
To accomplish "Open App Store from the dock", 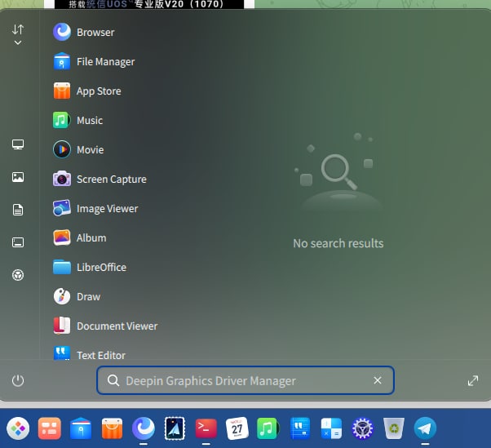I will tap(112, 428).
